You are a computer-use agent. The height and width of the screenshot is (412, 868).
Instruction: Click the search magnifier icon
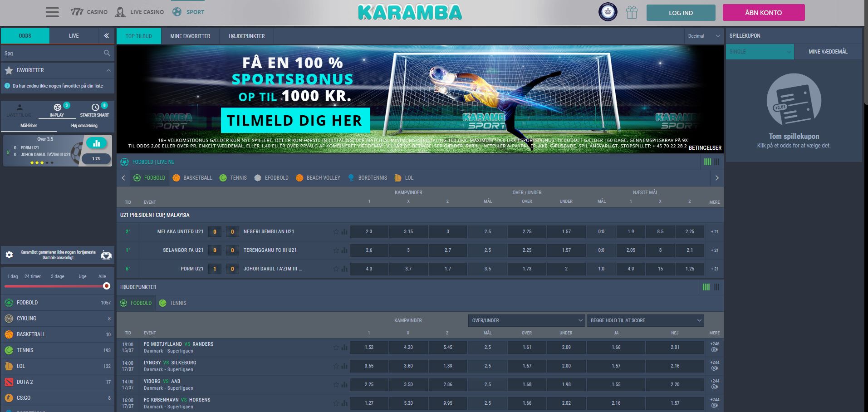pos(107,53)
